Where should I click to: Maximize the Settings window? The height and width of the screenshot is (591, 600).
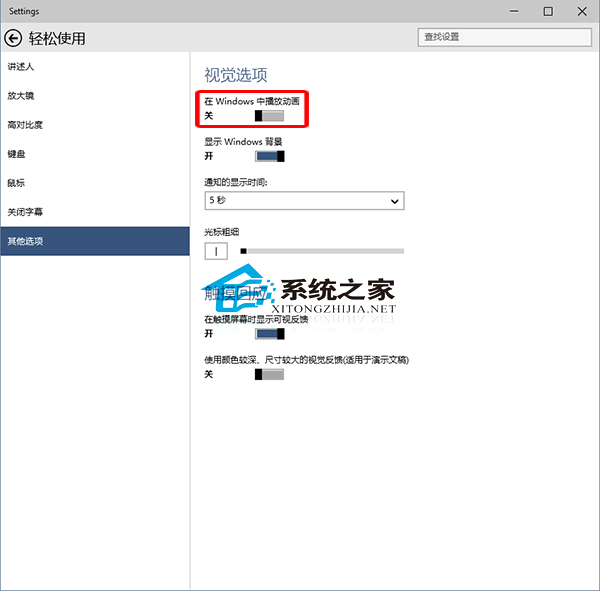coord(548,11)
